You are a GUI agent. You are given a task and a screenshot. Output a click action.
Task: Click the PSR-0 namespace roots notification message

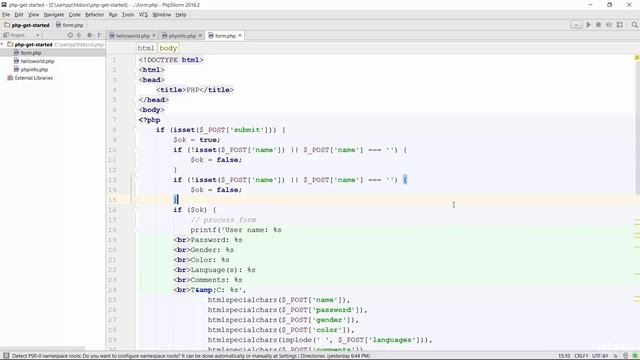191,356
